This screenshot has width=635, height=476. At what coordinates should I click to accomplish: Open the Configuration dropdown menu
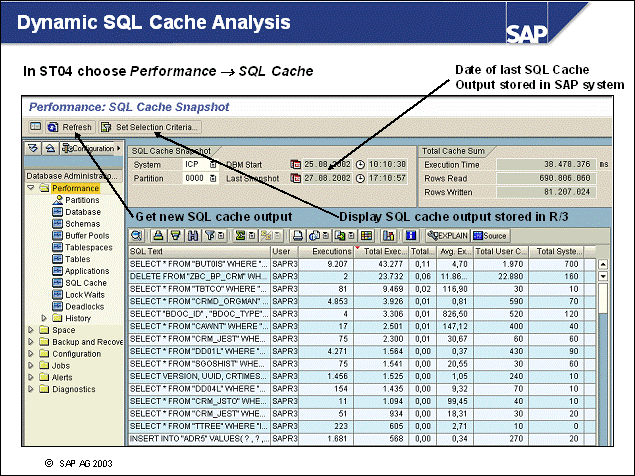pyautogui.click(x=91, y=148)
